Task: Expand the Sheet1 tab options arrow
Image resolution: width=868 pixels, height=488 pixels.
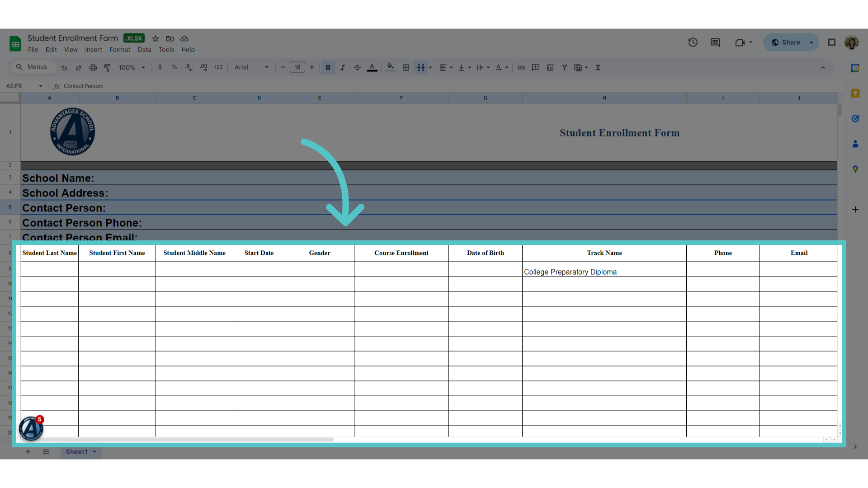Action: 94,451
